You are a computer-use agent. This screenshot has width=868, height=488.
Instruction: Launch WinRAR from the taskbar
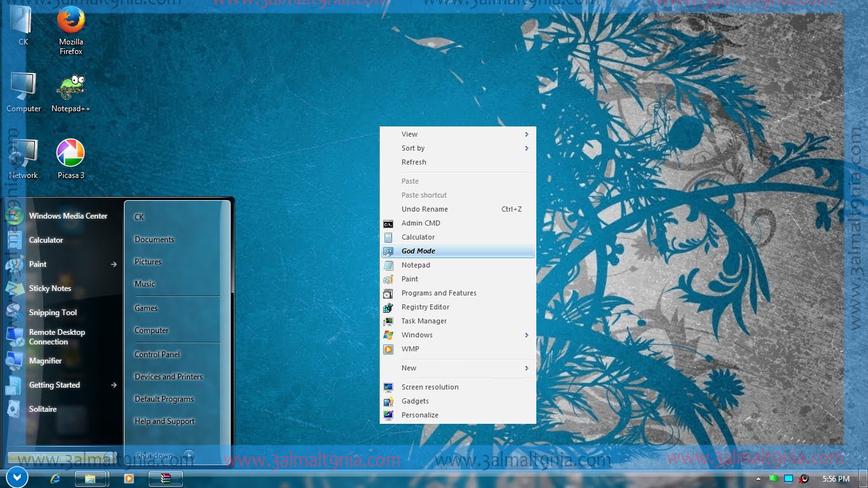pyautogui.click(x=165, y=478)
